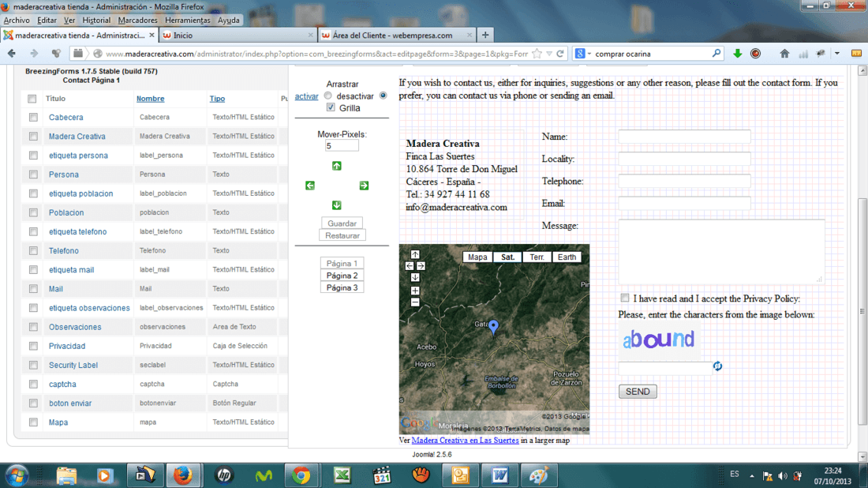The height and width of the screenshot is (488, 868).
Task: Select the activar drag radio button
Action: coord(328,96)
